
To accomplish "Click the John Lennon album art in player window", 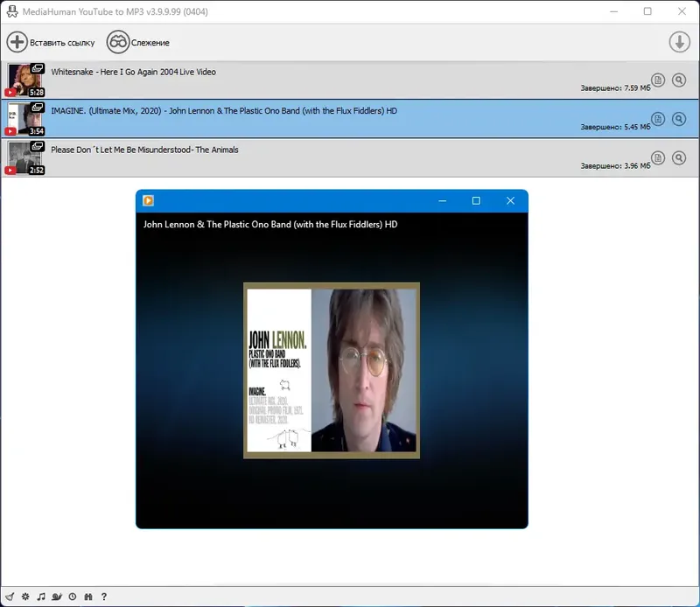I will [x=332, y=371].
